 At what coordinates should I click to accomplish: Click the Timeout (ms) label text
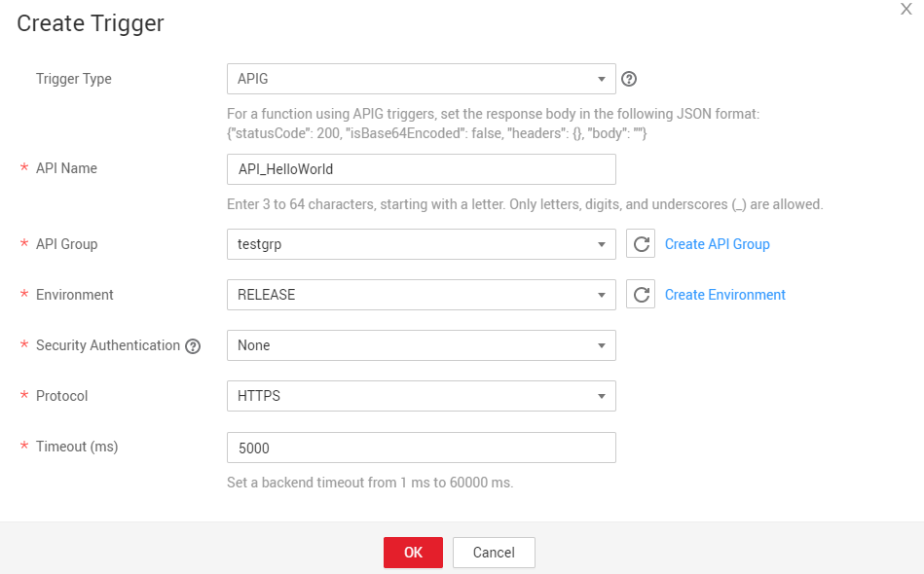pyautogui.click(x=77, y=447)
